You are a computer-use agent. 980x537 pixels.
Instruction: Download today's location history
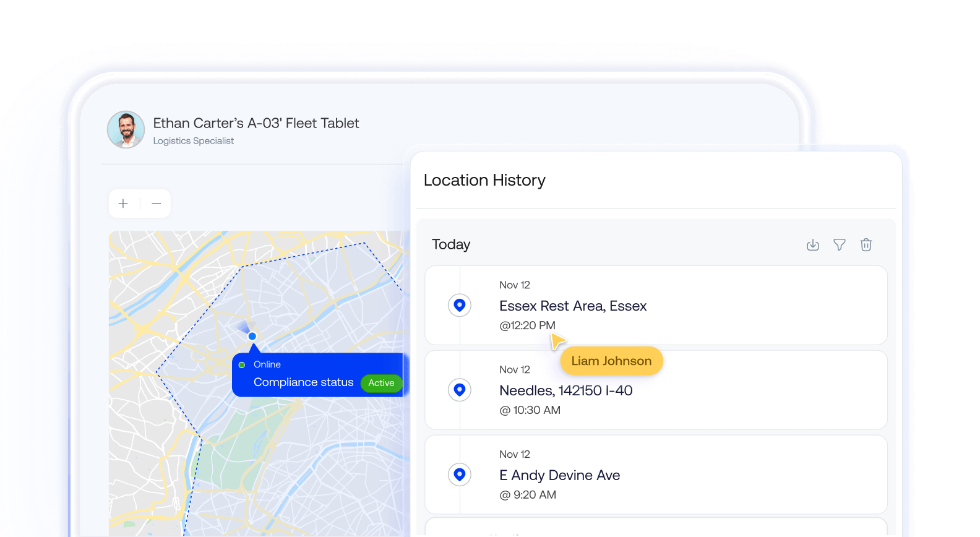tap(813, 245)
